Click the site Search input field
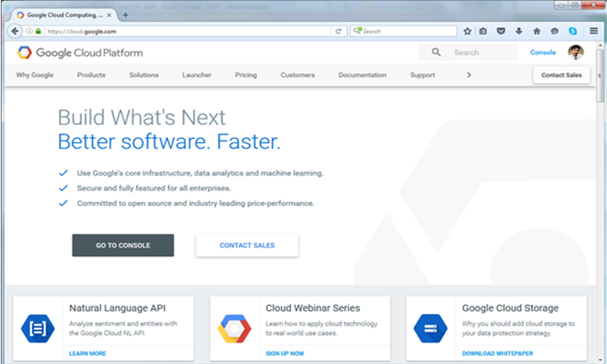Screen dimensions: 607x364 coord(468,52)
